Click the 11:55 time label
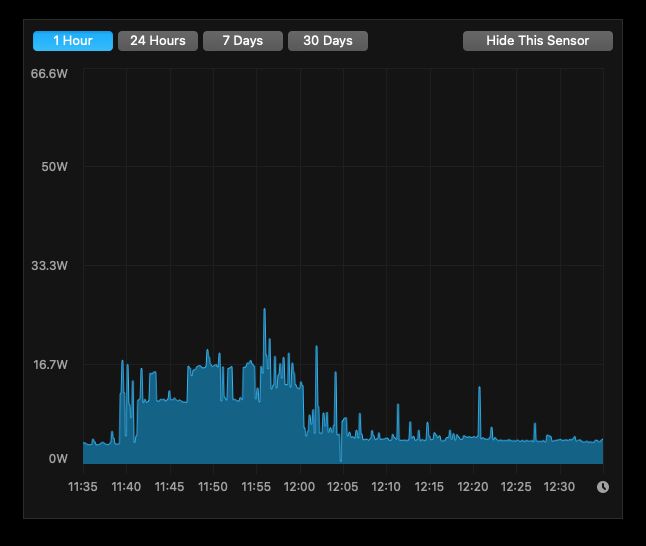 coord(256,487)
